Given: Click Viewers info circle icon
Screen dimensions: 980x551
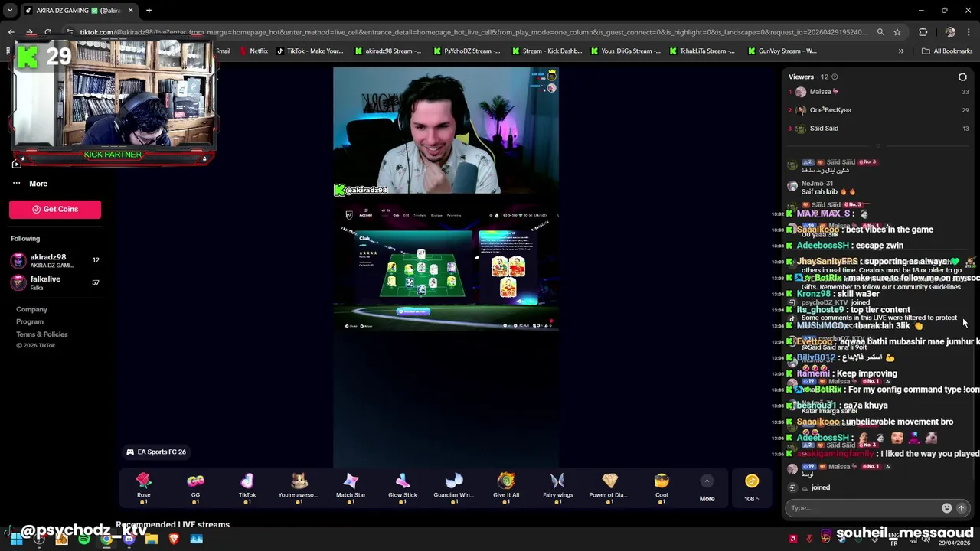Looking at the screenshot, I should click(835, 77).
